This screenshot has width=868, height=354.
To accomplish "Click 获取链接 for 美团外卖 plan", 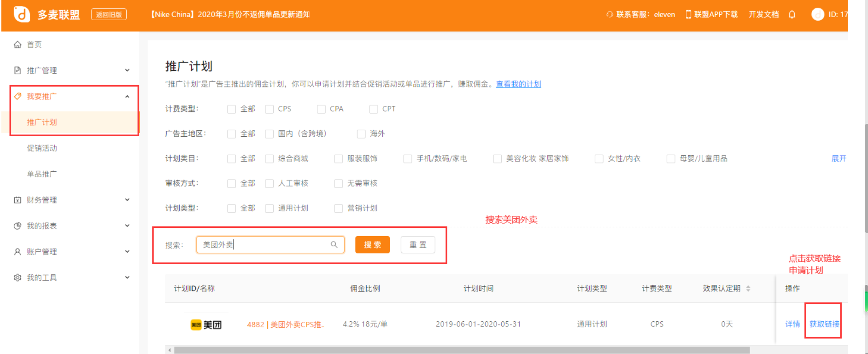I will click(x=824, y=324).
